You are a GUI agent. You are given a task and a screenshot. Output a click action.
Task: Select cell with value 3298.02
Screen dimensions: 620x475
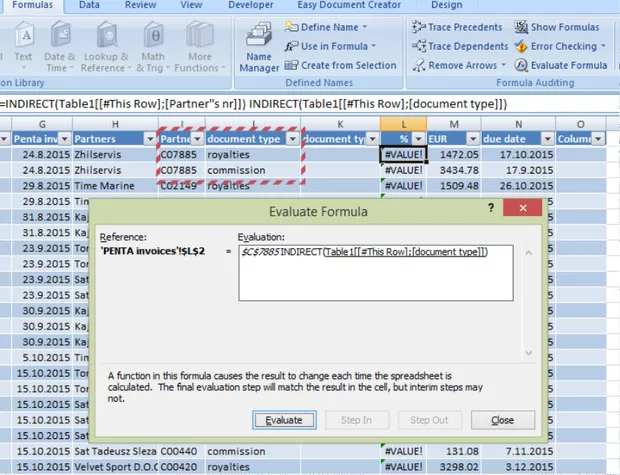click(x=454, y=467)
